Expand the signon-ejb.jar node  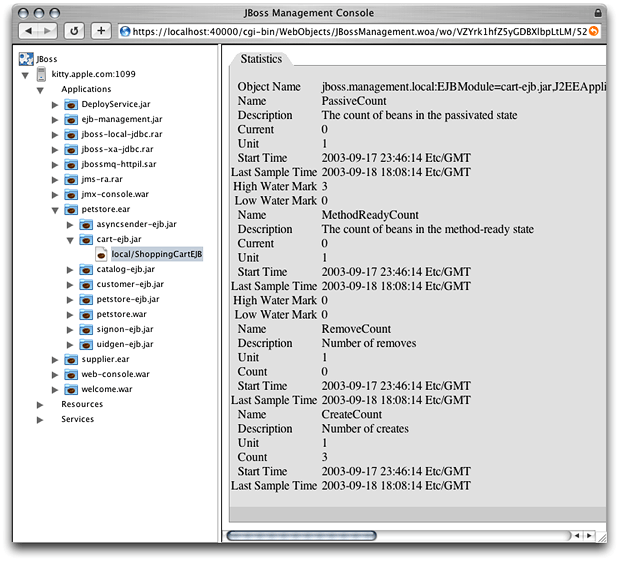(x=70, y=329)
